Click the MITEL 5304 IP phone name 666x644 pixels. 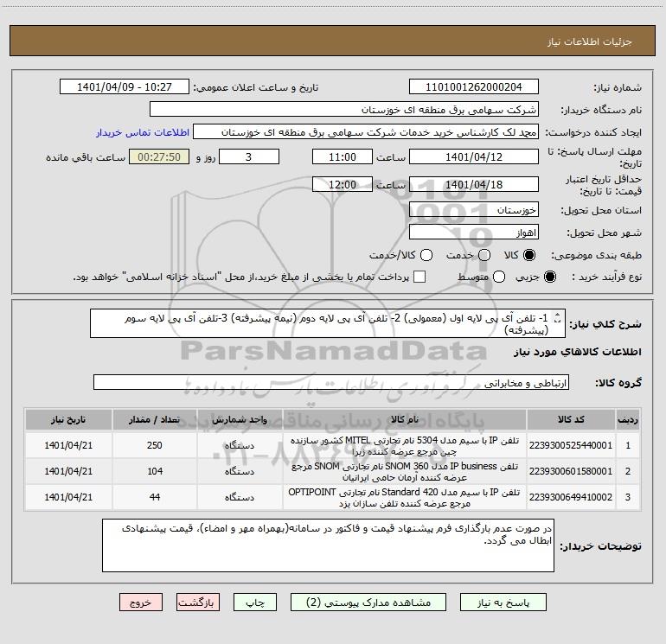[405, 446]
